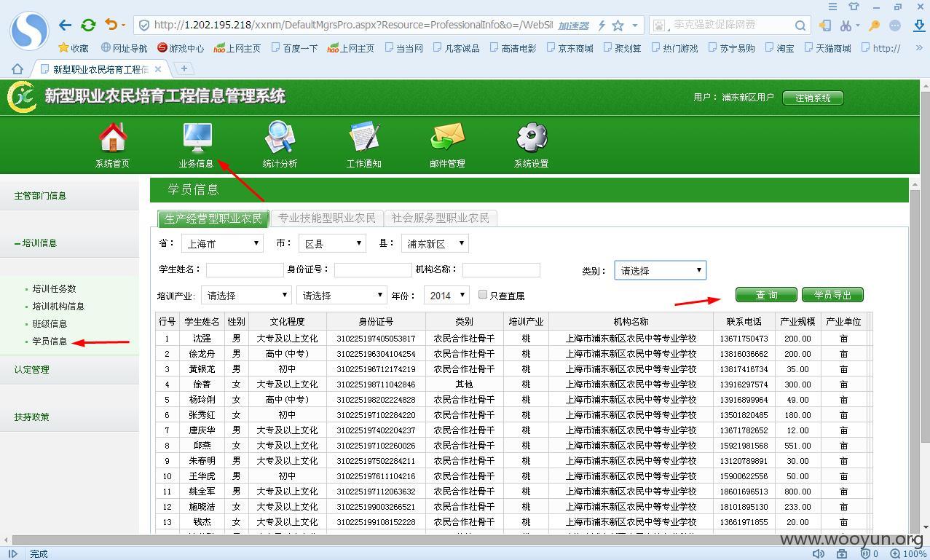Click the browser refresh icon

[x=88, y=25]
